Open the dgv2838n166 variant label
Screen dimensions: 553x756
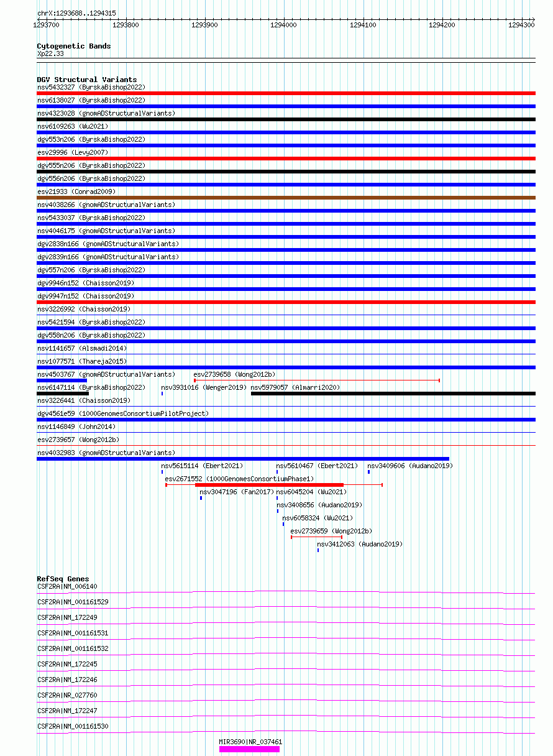pos(108,244)
